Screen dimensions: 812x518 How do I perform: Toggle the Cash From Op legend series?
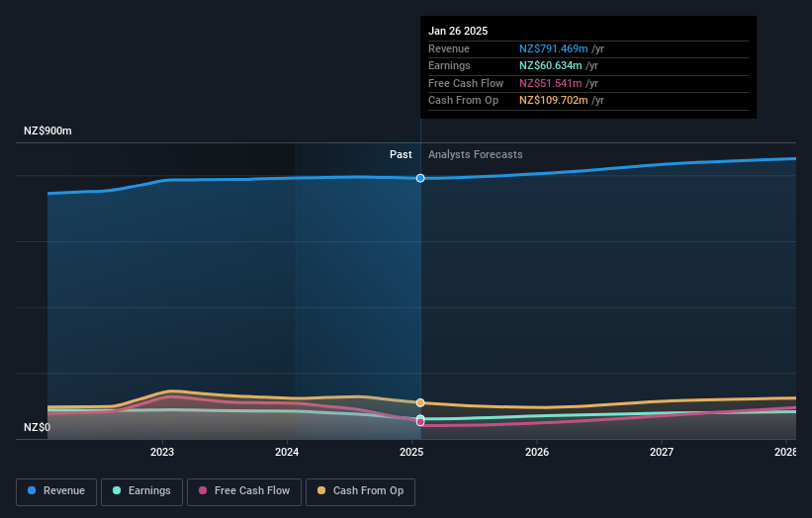pos(360,491)
